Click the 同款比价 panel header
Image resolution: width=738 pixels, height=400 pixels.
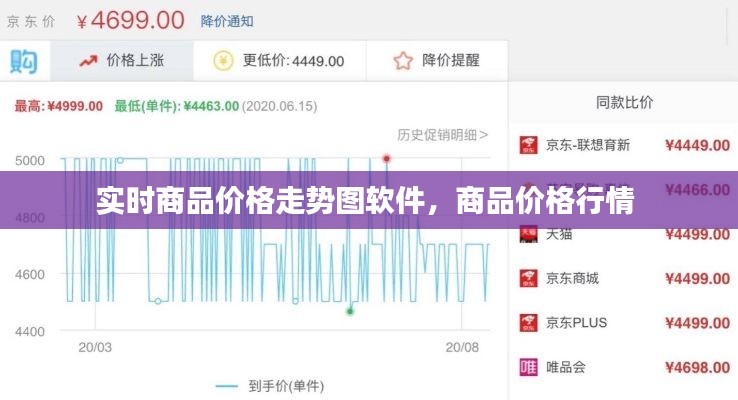624,101
